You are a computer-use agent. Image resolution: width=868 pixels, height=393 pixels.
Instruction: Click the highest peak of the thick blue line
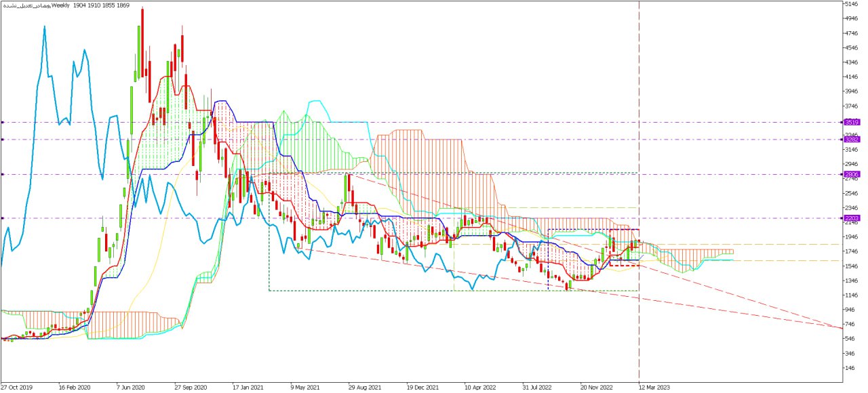coord(44,26)
